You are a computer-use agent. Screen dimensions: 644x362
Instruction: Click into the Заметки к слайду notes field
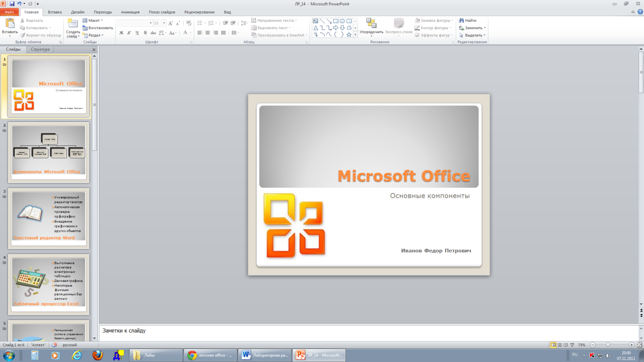[368, 333]
